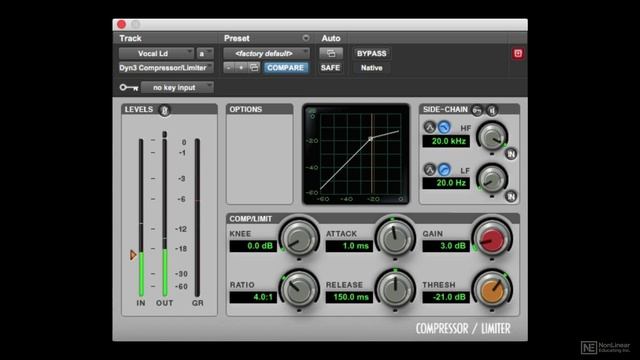Open Vocal Ld track selector
The image size is (640, 360).
[x=156, y=53]
